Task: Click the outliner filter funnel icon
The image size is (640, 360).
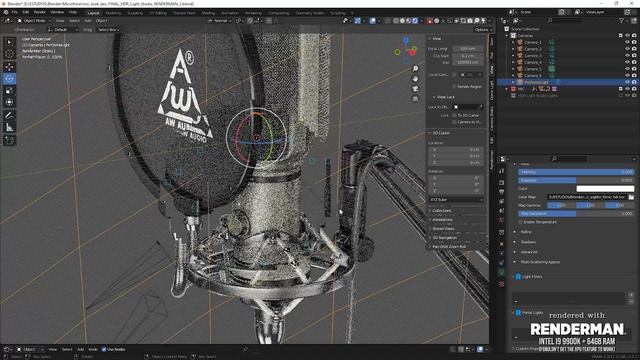Action: click(622, 20)
